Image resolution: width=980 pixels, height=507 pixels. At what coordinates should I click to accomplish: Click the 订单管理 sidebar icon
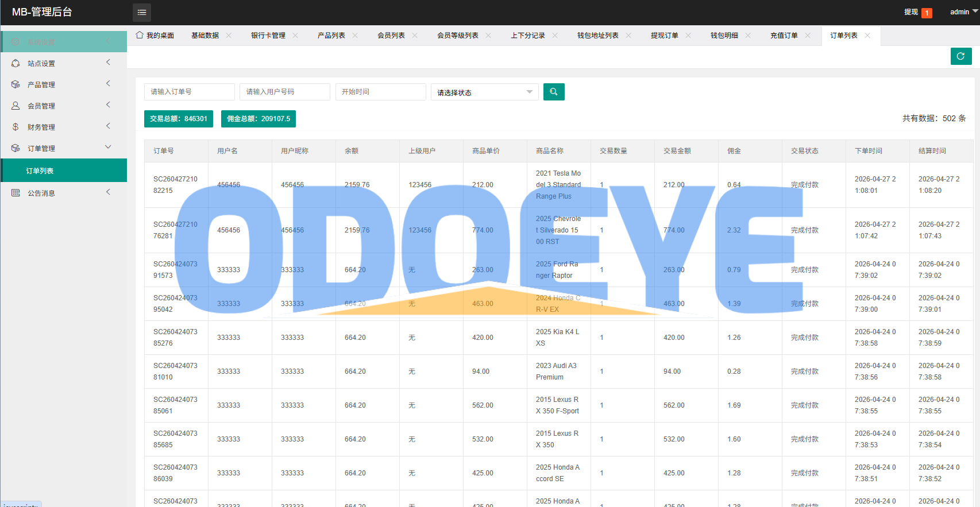point(16,148)
